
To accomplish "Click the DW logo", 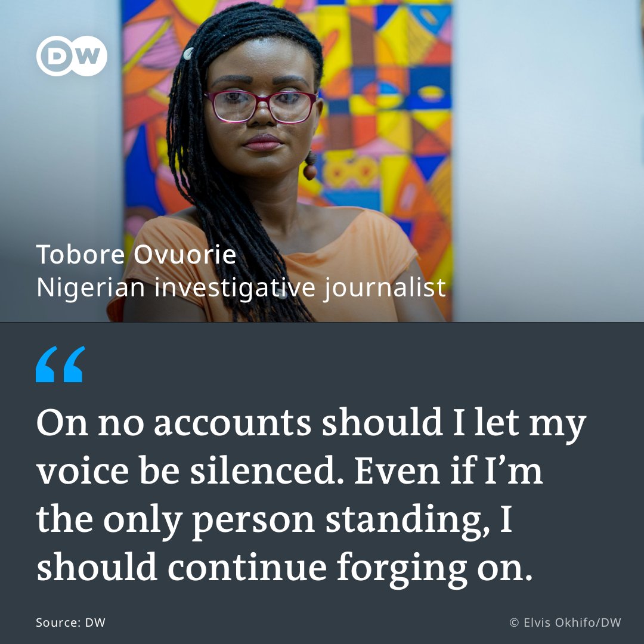I will tap(72, 56).
